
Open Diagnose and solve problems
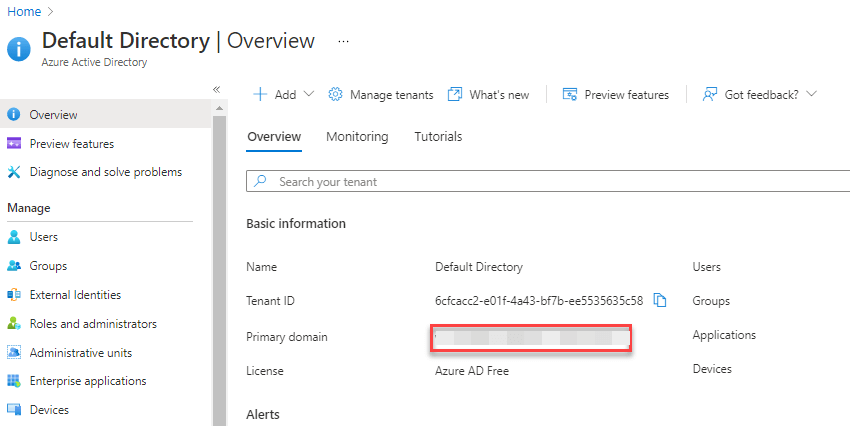(105, 172)
